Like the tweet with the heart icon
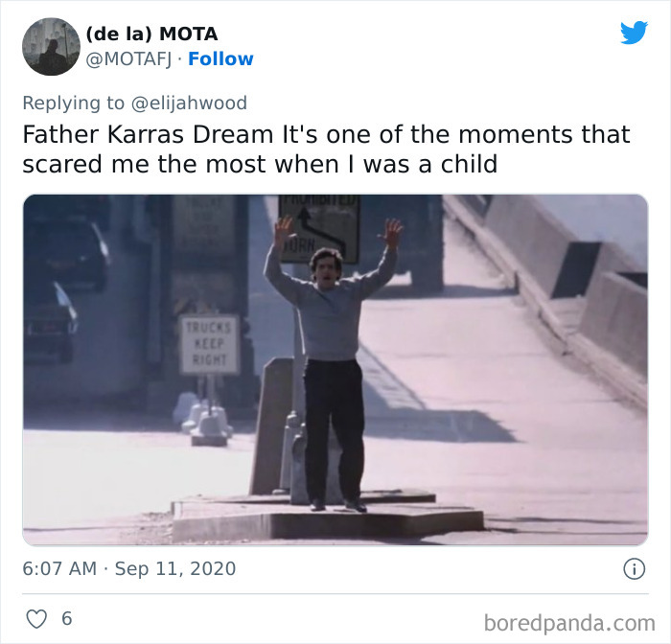This screenshot has height=644, width=671. 36,619
